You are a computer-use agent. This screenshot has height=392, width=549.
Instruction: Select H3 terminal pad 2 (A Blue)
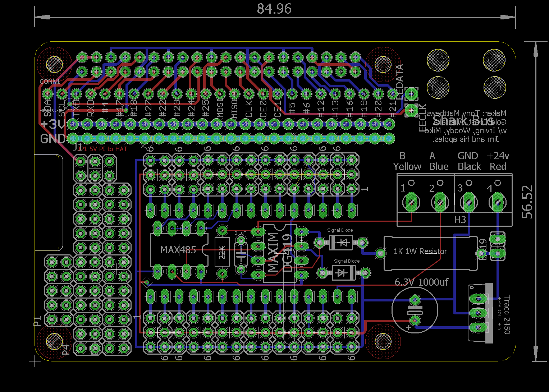pyautogui.click(x=440, y=203)
